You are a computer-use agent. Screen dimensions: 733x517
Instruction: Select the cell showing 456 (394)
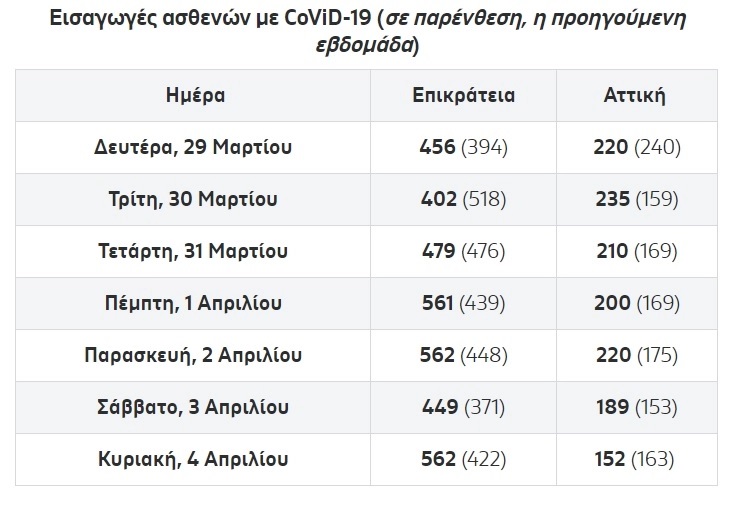[463, 147]
